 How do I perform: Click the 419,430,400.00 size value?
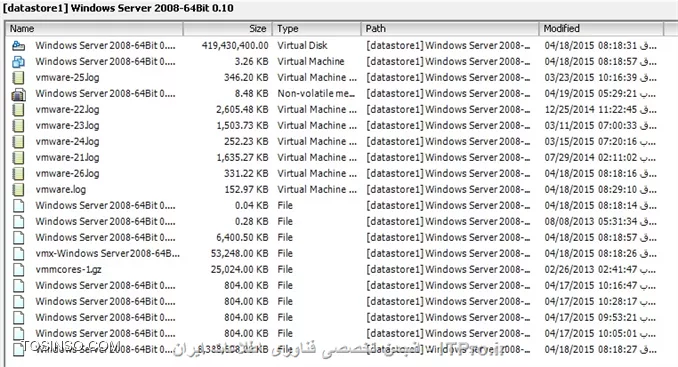(235, 45)
